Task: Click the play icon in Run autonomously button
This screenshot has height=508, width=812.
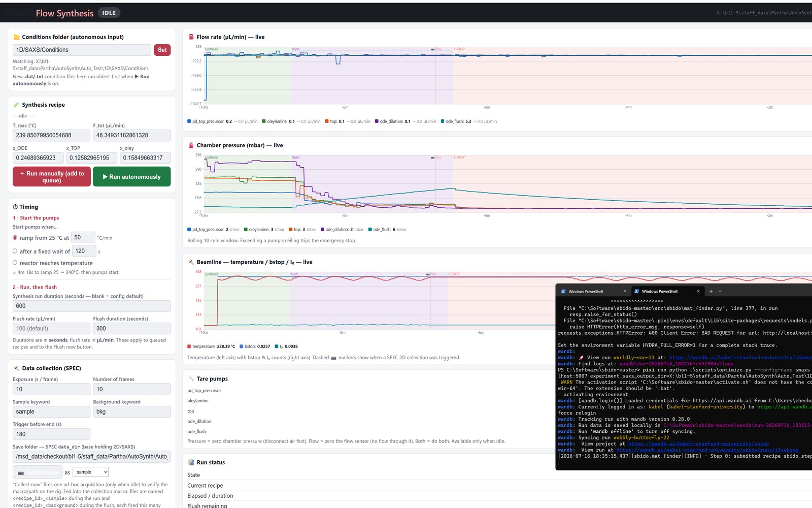Action: click(x=105, y=177)
